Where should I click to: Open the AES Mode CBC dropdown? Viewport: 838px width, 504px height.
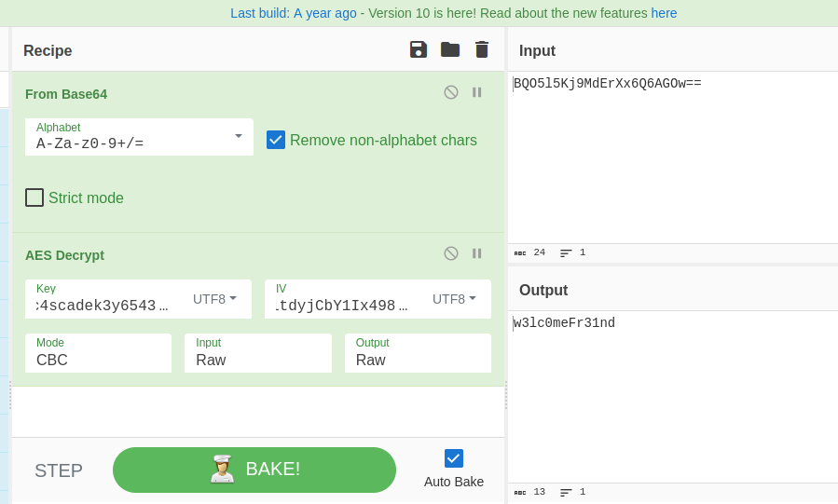click(98, 353)
